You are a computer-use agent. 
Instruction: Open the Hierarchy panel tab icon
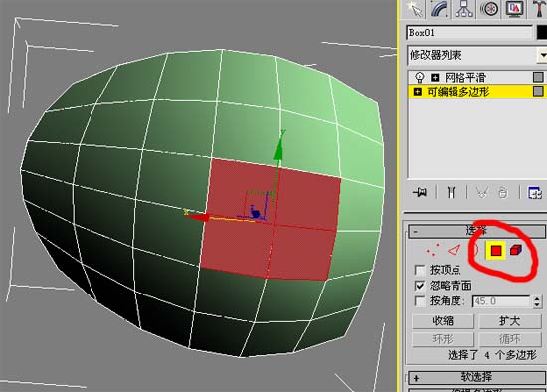[x=464, y=9]
